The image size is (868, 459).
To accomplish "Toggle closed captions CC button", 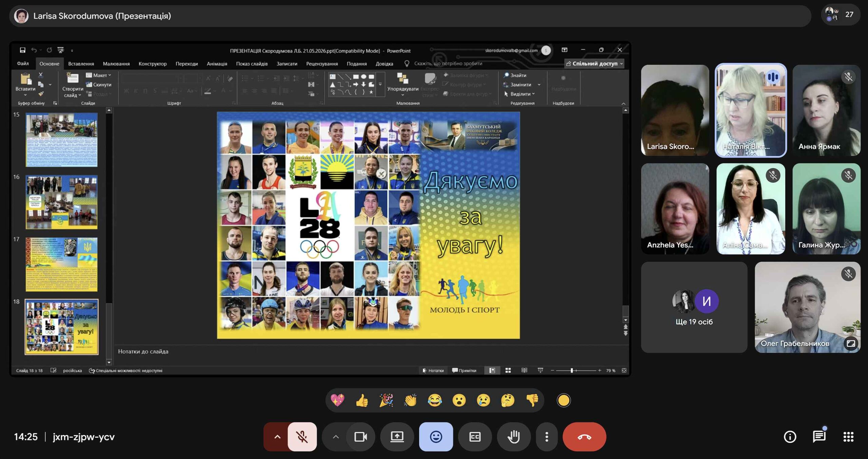I will [475, 437].
